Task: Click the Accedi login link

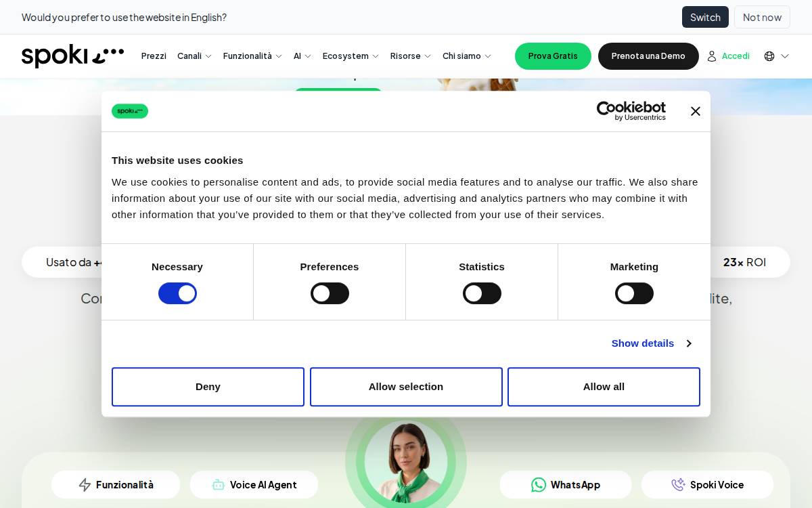Action: point(736,56)
